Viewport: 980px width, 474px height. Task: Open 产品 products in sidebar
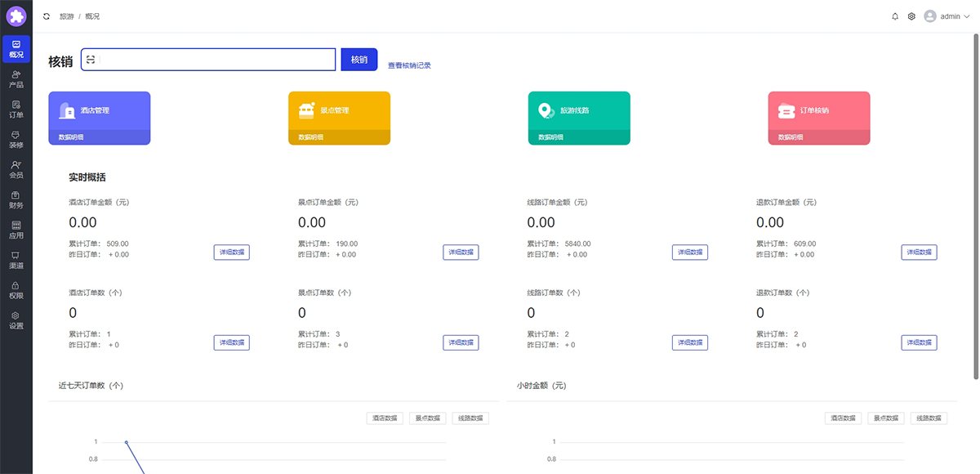16,79
